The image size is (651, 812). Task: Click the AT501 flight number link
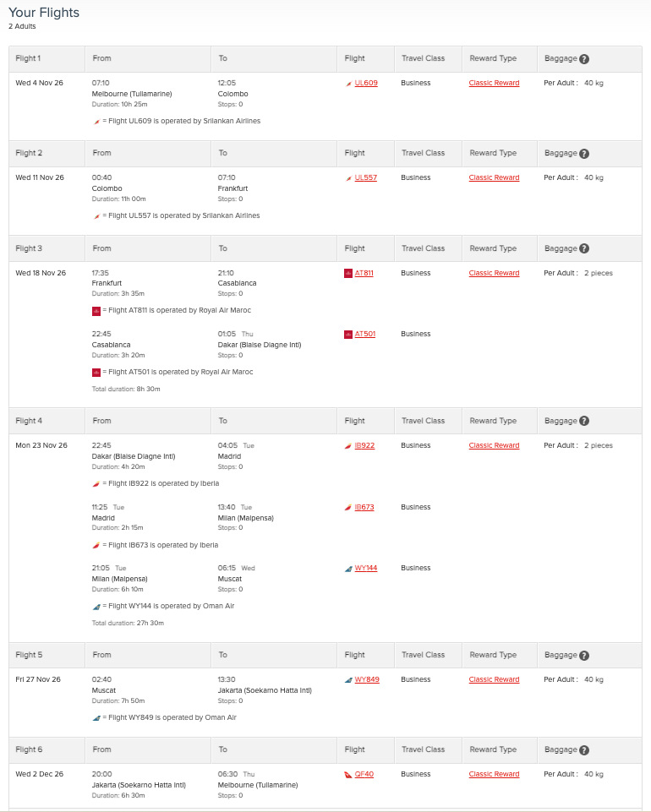[364, 334]
